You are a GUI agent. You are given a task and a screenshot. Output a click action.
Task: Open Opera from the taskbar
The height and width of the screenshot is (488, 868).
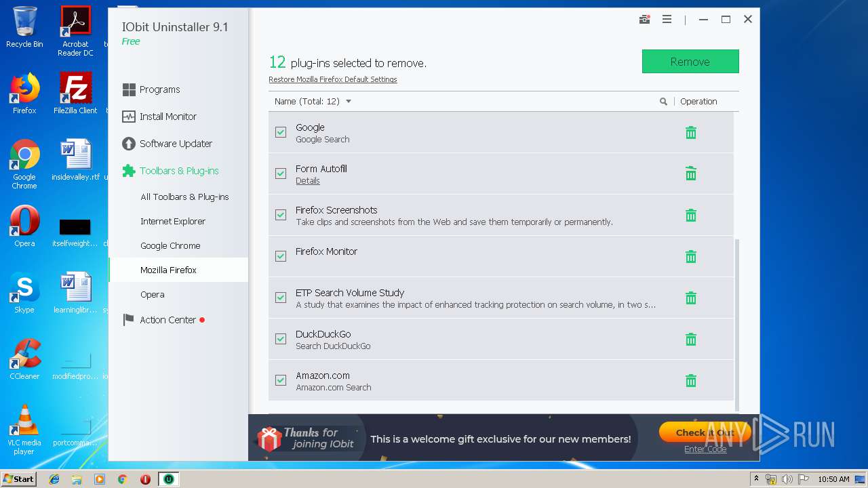(145, 479)
